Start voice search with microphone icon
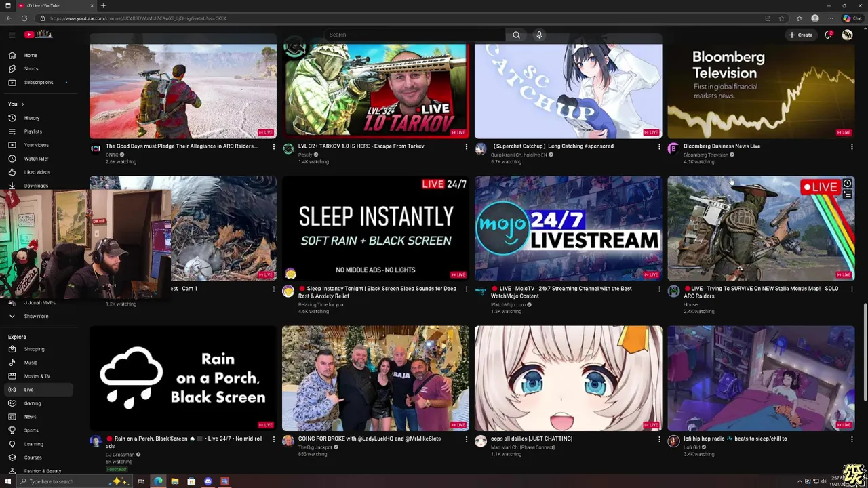Screen dimensions: 868x488 click(x=539, y=35)
